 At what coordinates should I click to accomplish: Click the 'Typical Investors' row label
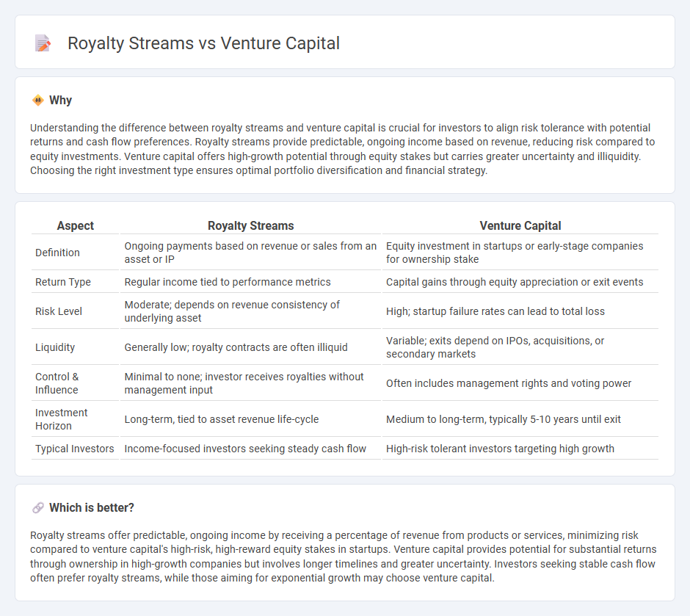[74, 449]
